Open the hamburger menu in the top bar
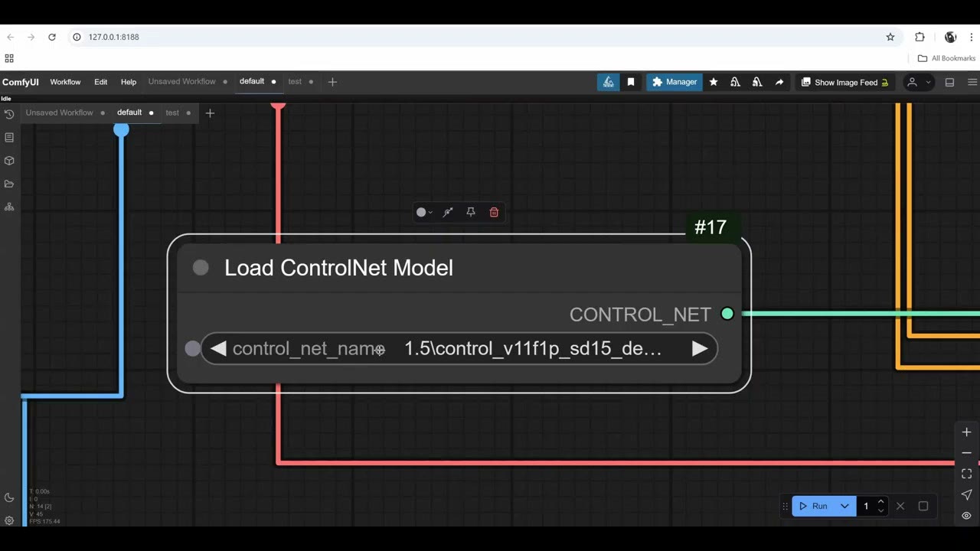This screenshot has width=980, height=551. [x=972, y=83]
